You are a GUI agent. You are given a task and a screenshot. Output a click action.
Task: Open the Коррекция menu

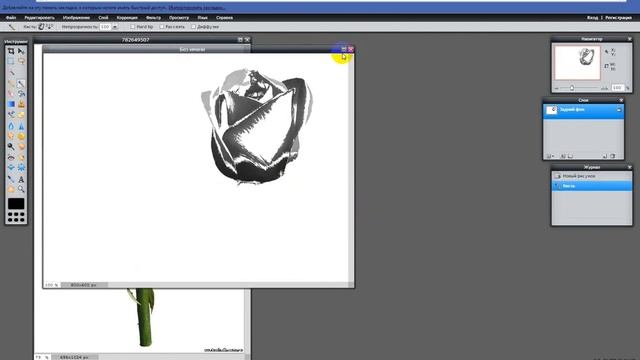click(127, 18)
